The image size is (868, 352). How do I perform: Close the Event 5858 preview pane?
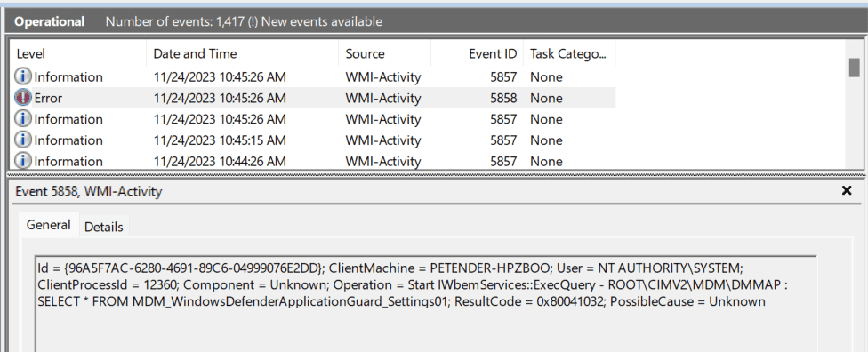[x=847, y=191]
